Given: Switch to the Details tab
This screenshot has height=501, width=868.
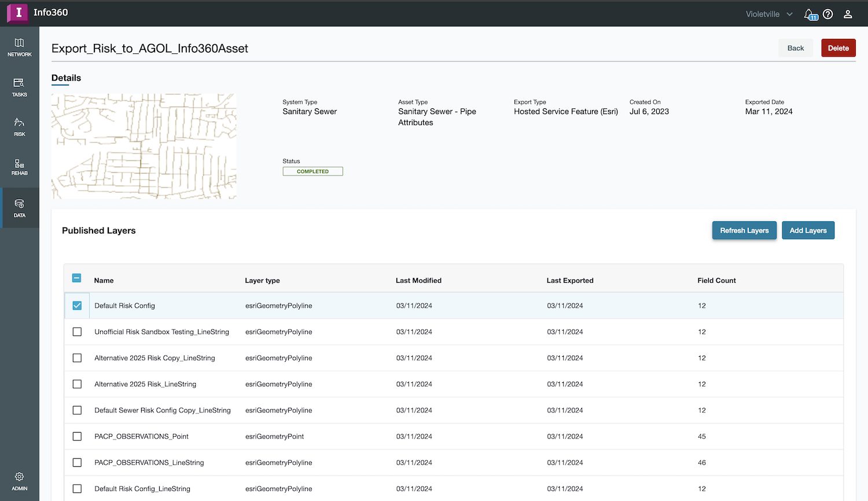Looking at the screenshot, I should click(66, 78).
